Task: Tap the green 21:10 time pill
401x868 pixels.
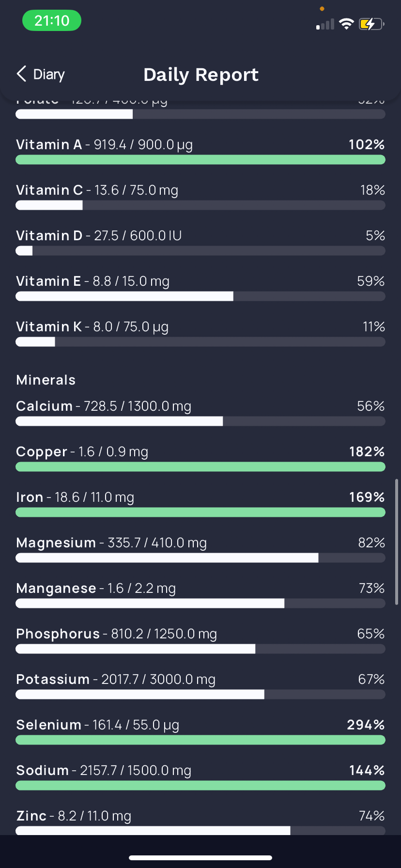Action: (52, 21)
